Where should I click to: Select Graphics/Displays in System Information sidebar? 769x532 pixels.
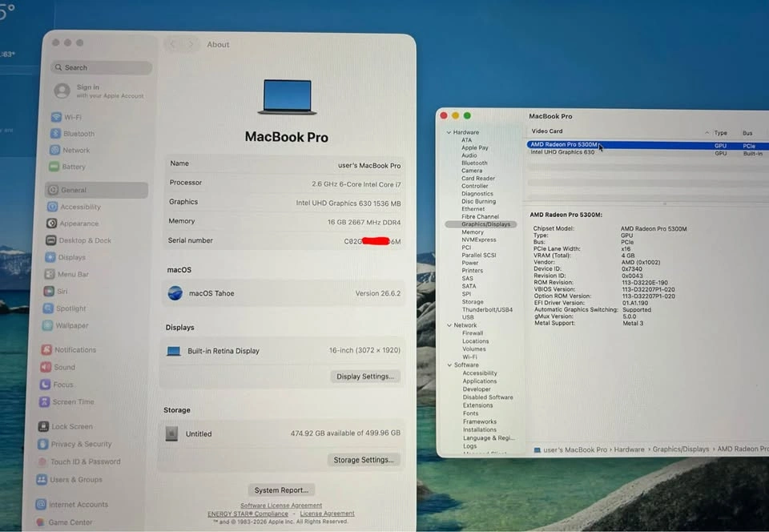[x=481, y=224]
